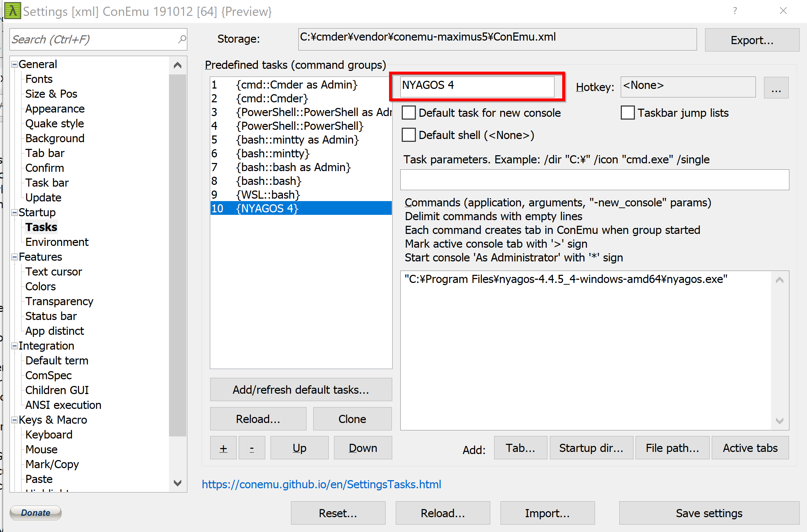Open ComSpec settings page
The height and width of the screenshot is (532, 807).
tap(48, 375)
